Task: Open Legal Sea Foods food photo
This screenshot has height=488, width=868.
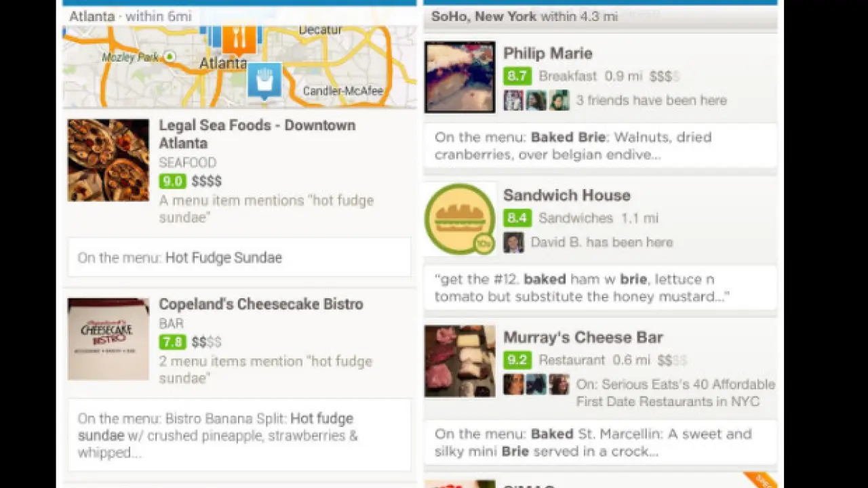Action: (x=108, y=161)
